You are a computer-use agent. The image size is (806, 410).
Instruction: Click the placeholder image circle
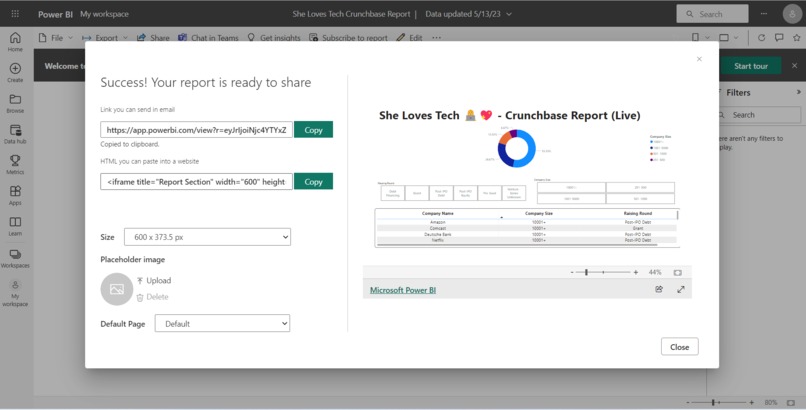[x=117, y=289]
